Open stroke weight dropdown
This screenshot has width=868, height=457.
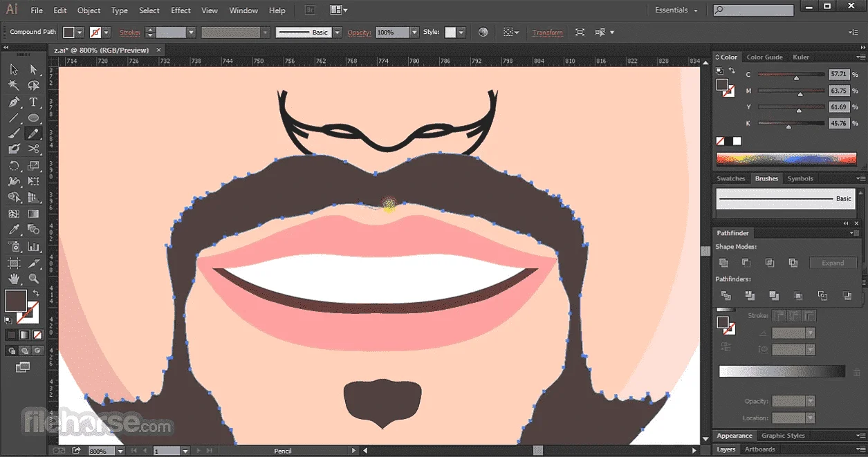[x=191, y=32]
